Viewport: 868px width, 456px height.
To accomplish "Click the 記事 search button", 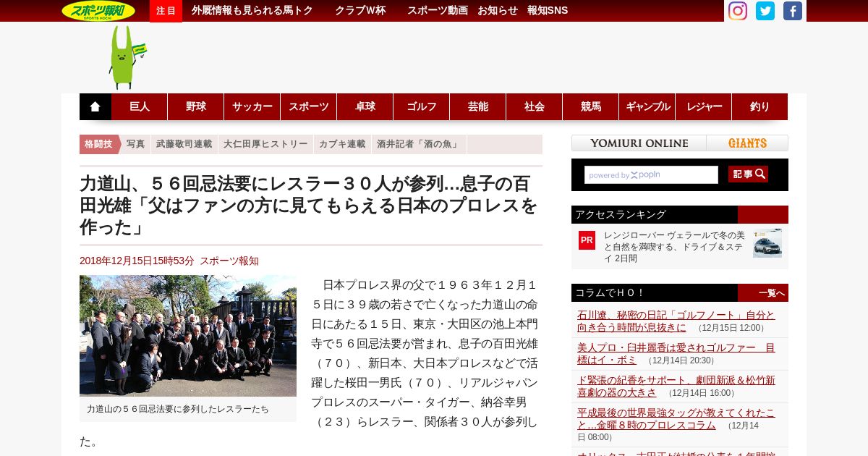I will 748,174.
